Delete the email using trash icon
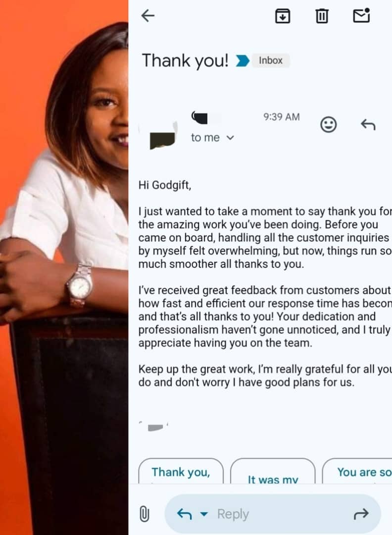This screenshot has width=392, height=535. 322,16
